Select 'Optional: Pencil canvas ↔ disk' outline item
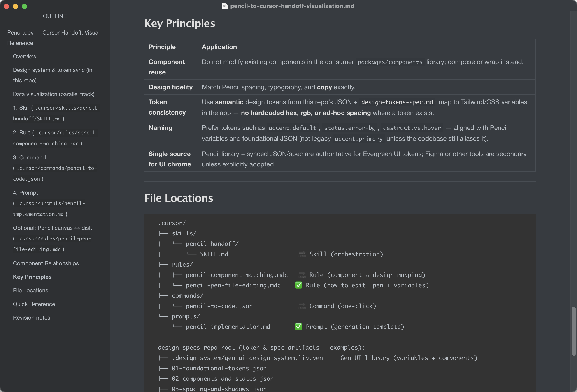Image resolution: width=577 pixels, height=392 pixels. coord(52,238)
